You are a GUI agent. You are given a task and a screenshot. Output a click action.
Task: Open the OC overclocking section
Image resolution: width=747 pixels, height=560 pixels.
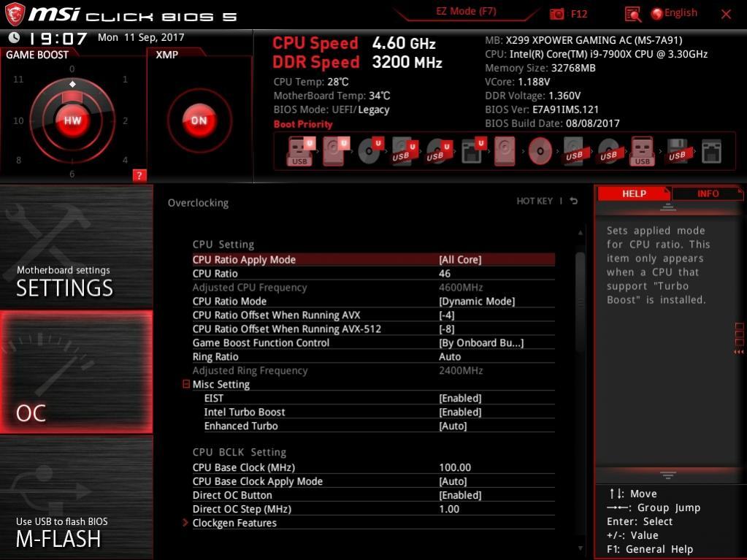(76, 372)
